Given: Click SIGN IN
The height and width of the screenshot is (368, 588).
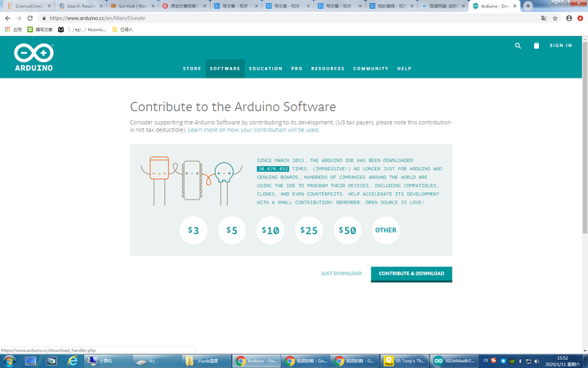Looking at the screenshot, I should pyautogui.click(x=561, y=46).
